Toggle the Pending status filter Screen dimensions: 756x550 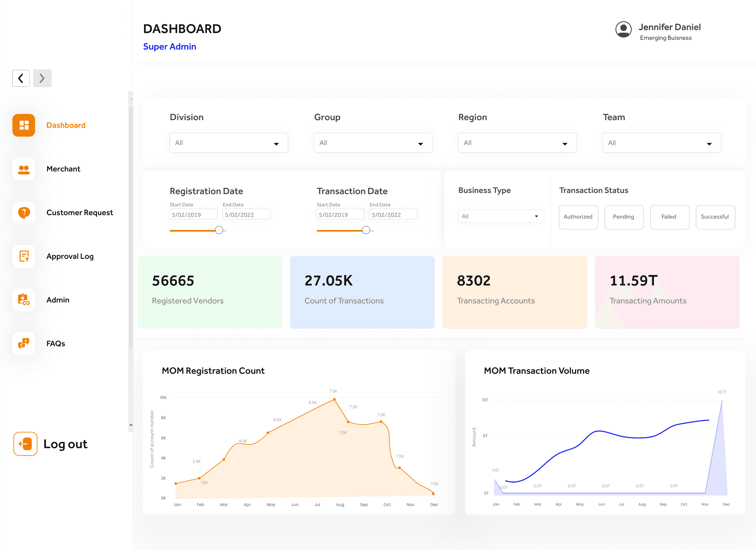624,217
